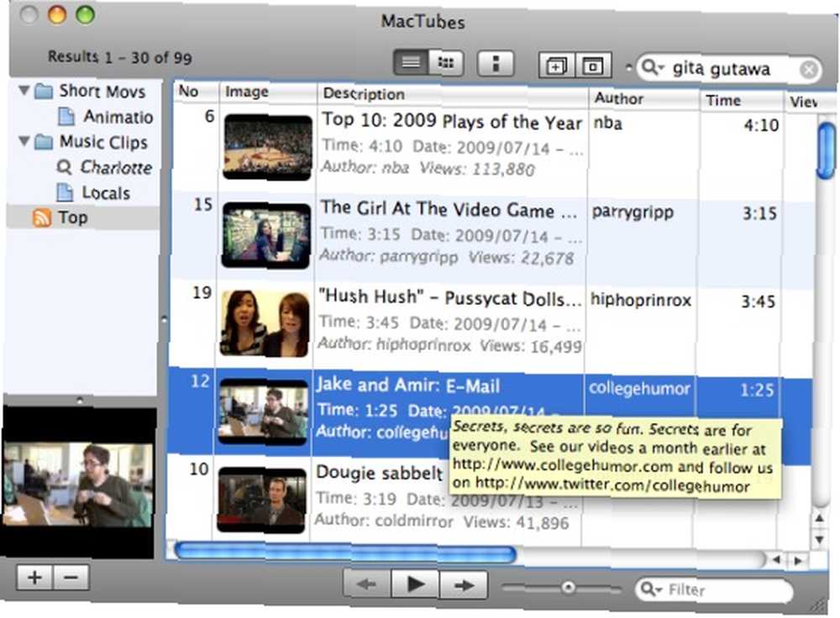Add a new playlist with plus button
Screen dimensions: 840x618
pyautogui.click(x=34, y=578)
